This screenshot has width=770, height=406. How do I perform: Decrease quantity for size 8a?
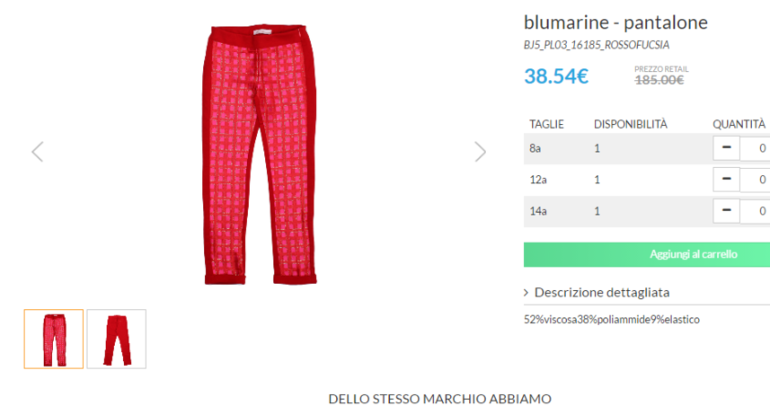click(x=726, y=148)
